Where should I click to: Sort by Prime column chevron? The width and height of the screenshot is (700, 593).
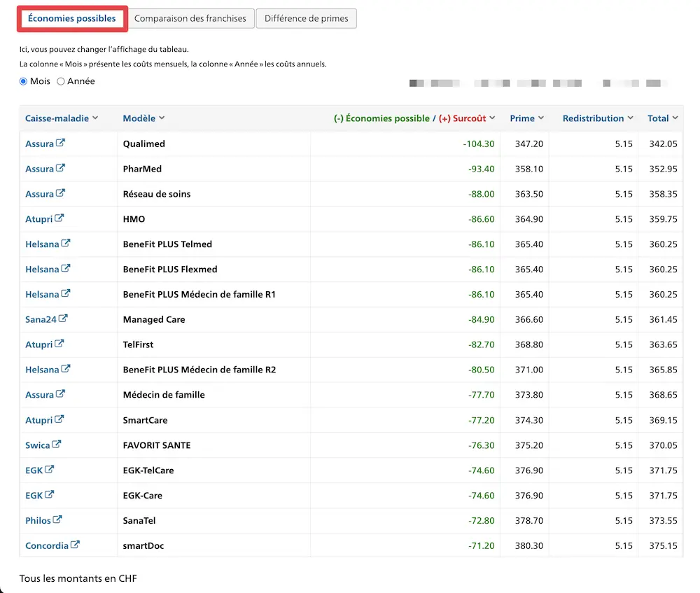coord(541,118)
